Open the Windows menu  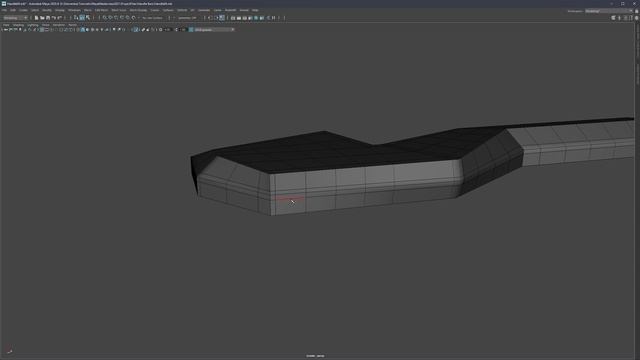(x=74, y=10)
